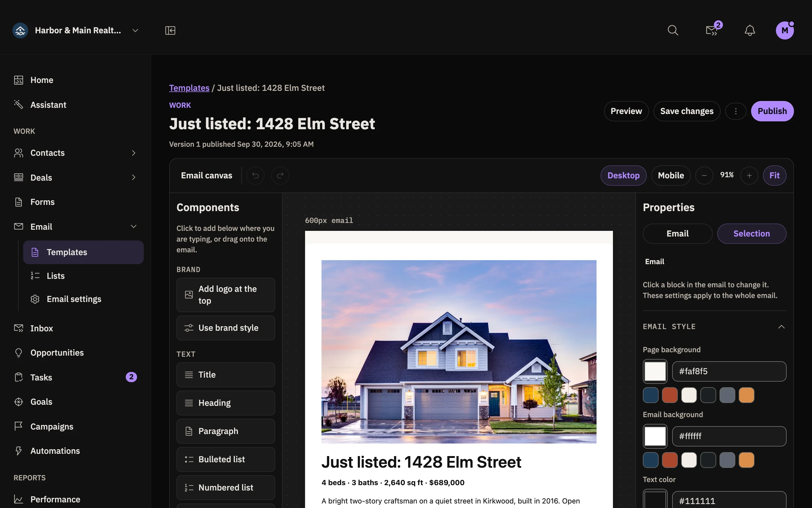Expand the Deals submenu chevron
This screenshot has width=812, height=508.
134,178
